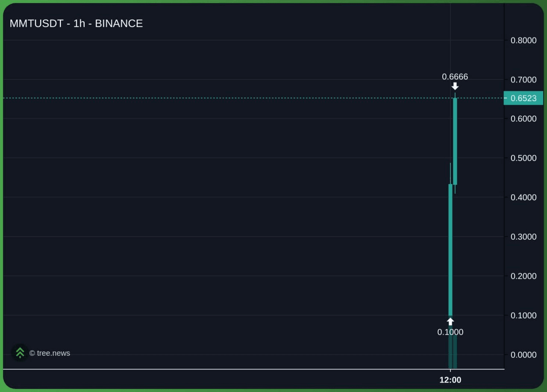Screen dimensions: 547x392
Task: Click the 0.1000 price axis label
Action: (523, 316)
